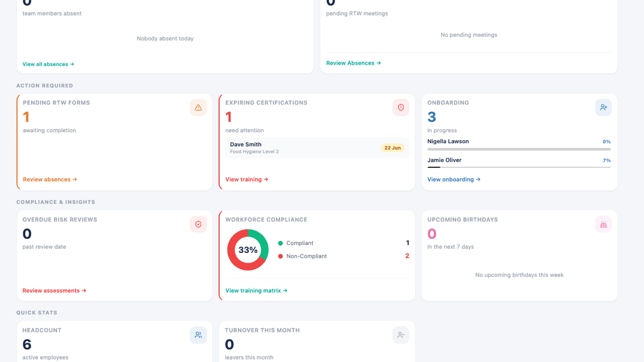The width and height of the screenshot is (644, 362).
Task: Click the birthday cake icon on Upcoming Birthdays
Action: pos(603,224)
